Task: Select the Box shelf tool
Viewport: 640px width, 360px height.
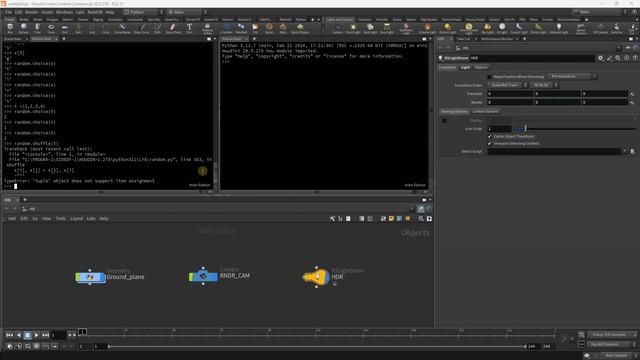Action: click(10, 28)
